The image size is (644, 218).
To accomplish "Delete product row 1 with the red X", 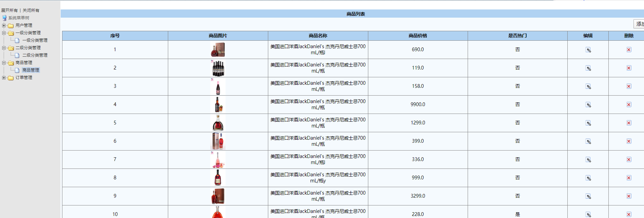I will (629, 49).
